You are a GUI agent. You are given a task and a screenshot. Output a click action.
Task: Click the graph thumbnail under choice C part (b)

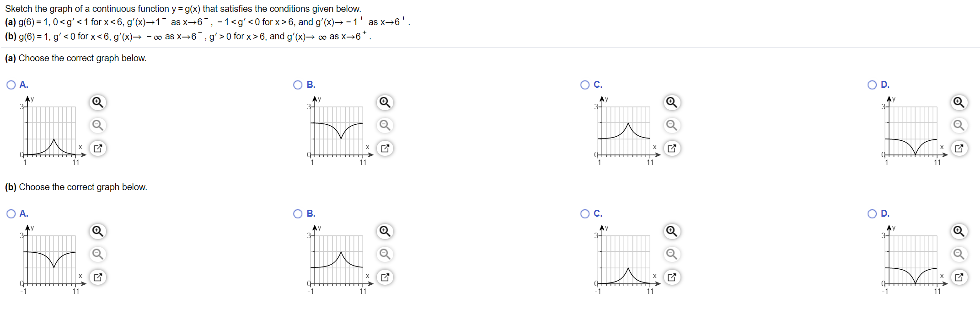(x=623, y=259)
